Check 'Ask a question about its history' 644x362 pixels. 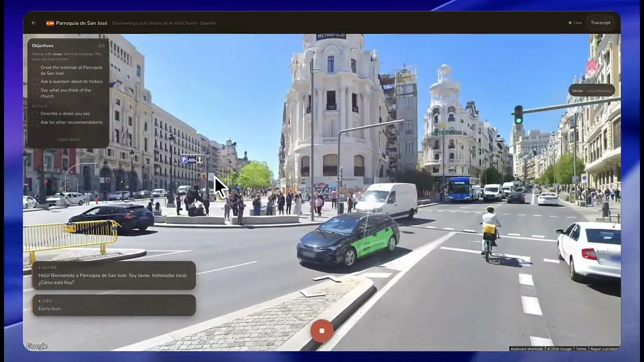coord(35,81)
